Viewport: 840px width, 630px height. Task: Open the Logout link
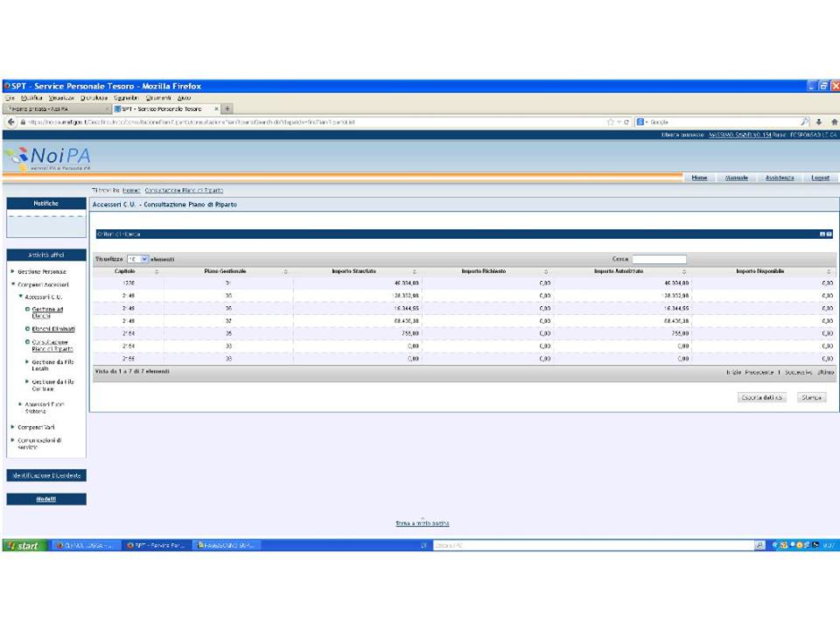(x=820, y=178)
